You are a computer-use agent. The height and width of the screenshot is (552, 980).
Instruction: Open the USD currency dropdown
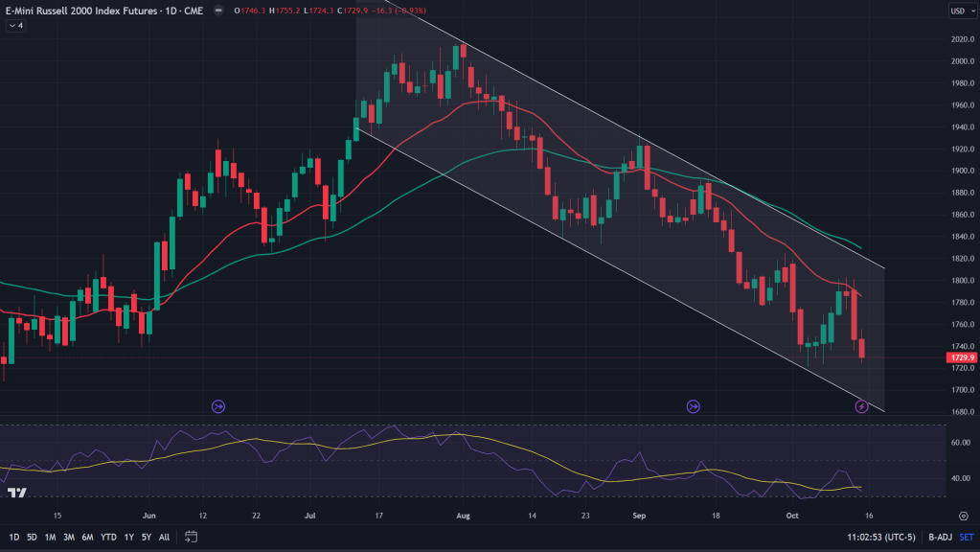pyautogui.click(x=958, y=11)
